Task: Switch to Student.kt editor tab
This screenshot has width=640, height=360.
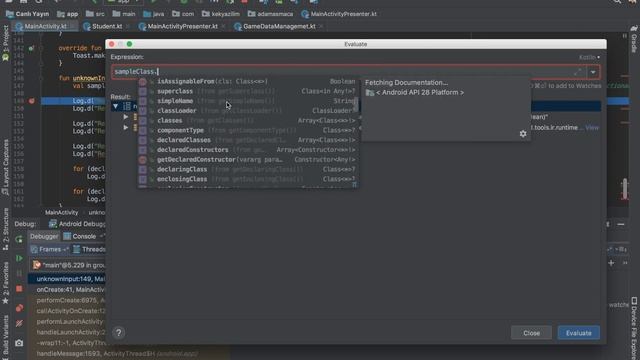Action: (106, 26)
